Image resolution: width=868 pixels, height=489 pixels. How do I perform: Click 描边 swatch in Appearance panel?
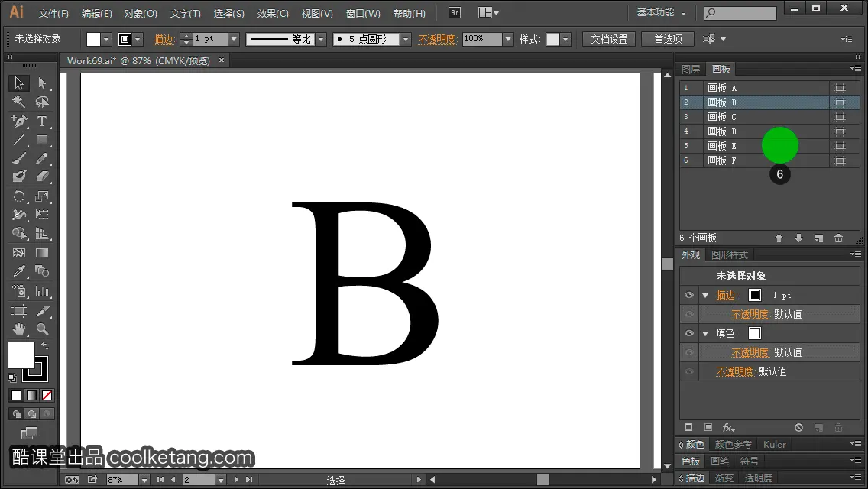click(754, 295)
